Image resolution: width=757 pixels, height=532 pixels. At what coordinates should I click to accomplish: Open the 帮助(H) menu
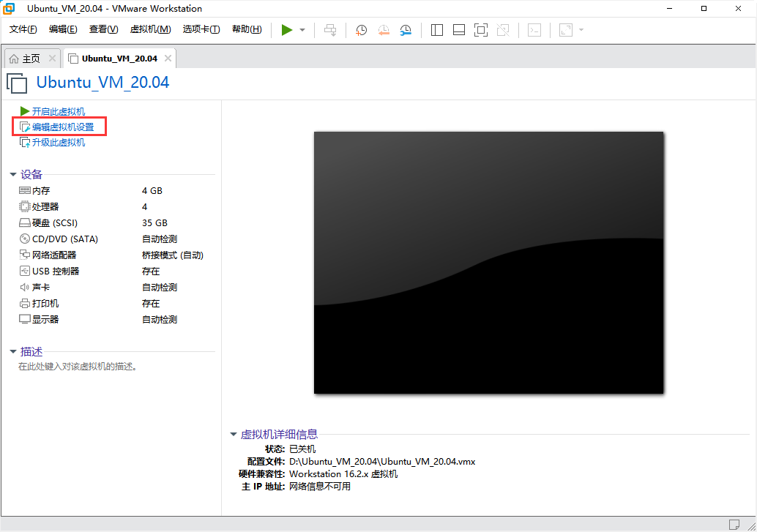point(247,29)
